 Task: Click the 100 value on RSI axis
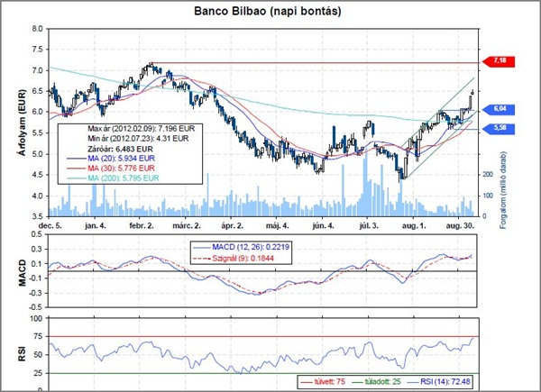point(36,319)
